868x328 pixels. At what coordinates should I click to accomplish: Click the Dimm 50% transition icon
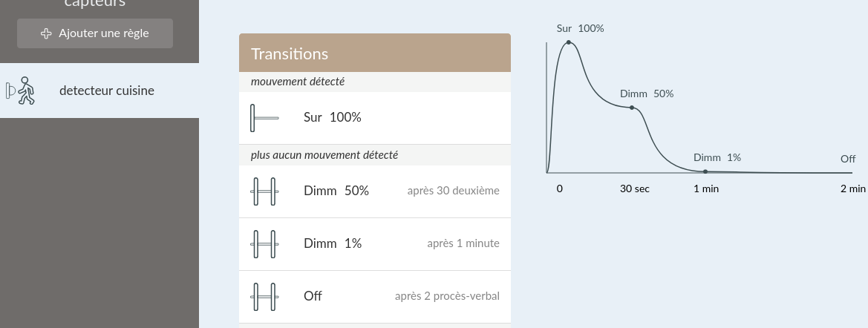click(264, 191)
